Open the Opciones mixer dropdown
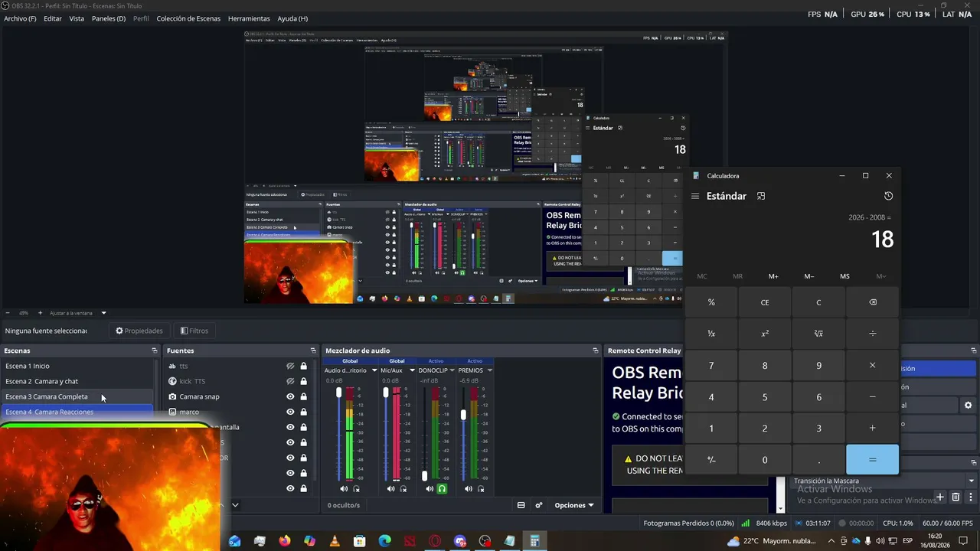Viewport: 980px width, 551px height. pos(574,505)
